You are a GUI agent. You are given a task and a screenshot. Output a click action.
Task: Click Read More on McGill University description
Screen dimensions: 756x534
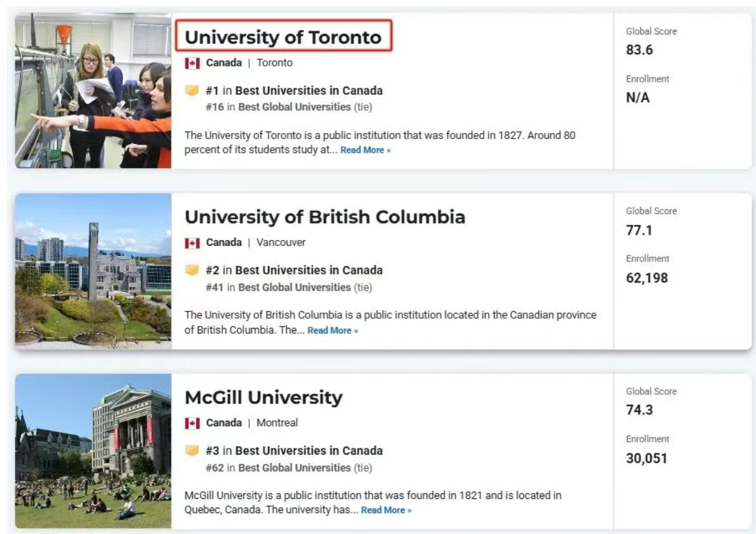(387, 510)
